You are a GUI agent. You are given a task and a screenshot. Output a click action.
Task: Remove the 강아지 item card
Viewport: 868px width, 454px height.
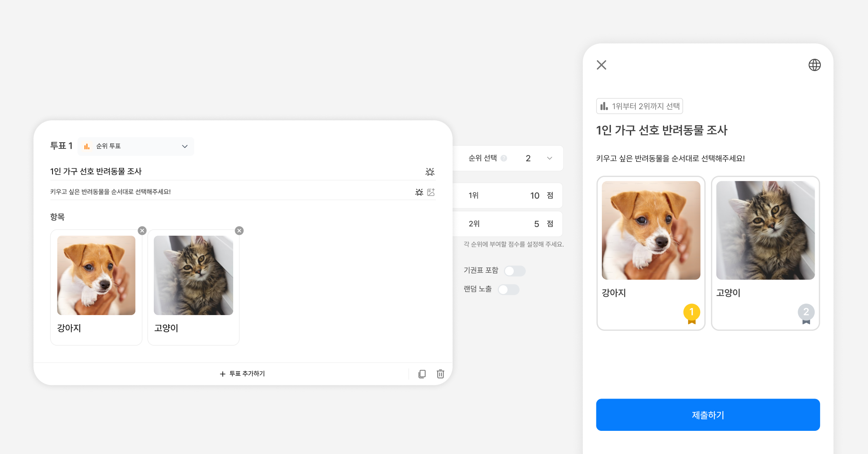click(142, 231)
